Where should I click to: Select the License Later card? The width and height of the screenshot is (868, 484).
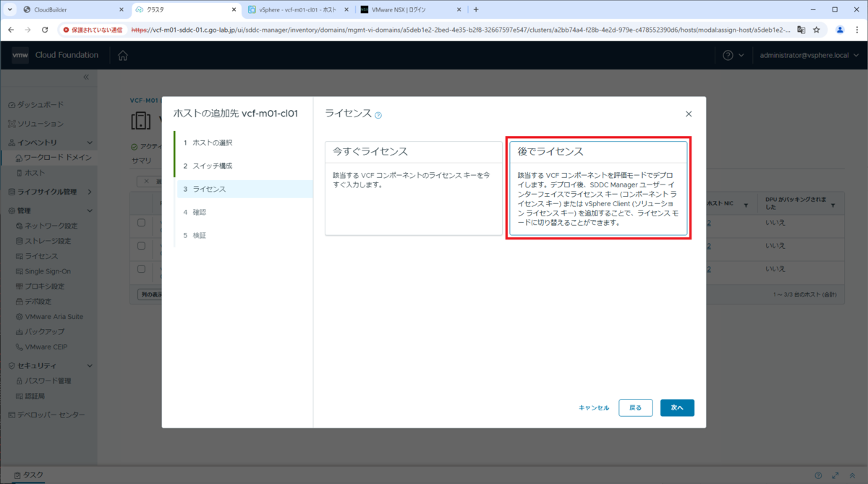click(x=598, y=188)
